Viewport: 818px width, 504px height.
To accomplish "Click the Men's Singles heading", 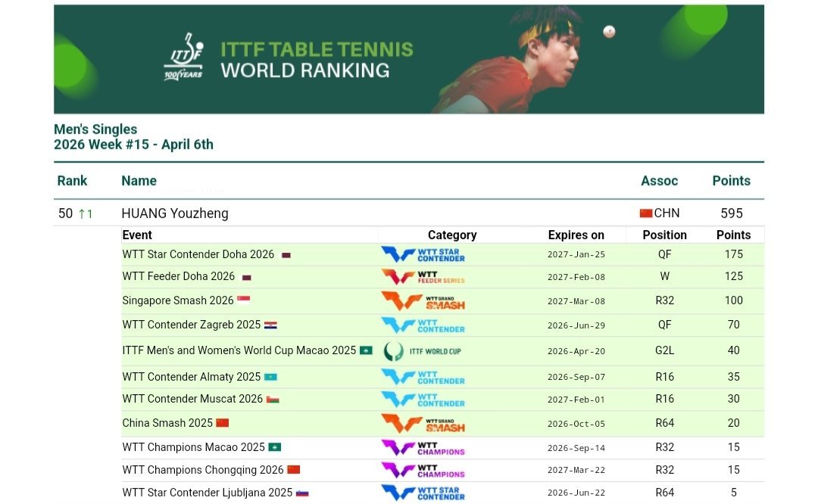I will (95, 129).
